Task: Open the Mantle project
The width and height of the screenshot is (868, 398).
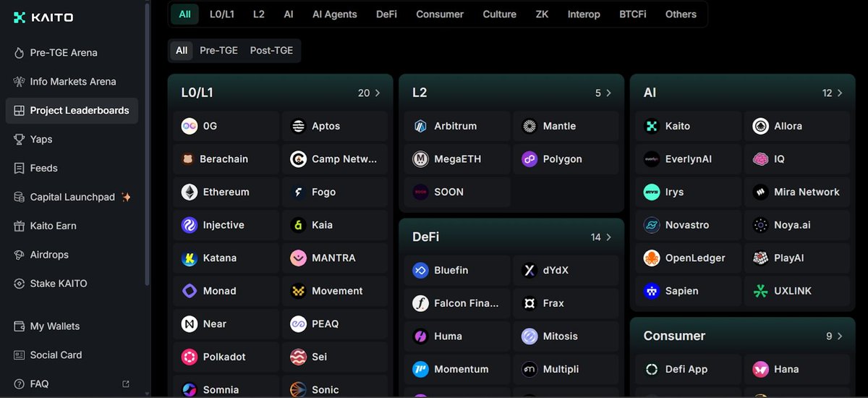Action: pos(566,126)
